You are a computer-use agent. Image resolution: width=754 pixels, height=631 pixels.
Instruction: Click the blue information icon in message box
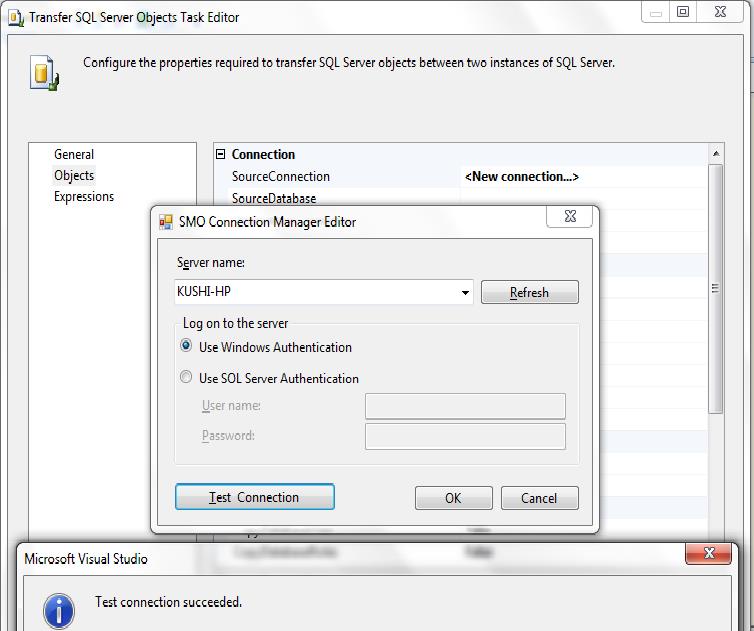click(x=60, y=610)
